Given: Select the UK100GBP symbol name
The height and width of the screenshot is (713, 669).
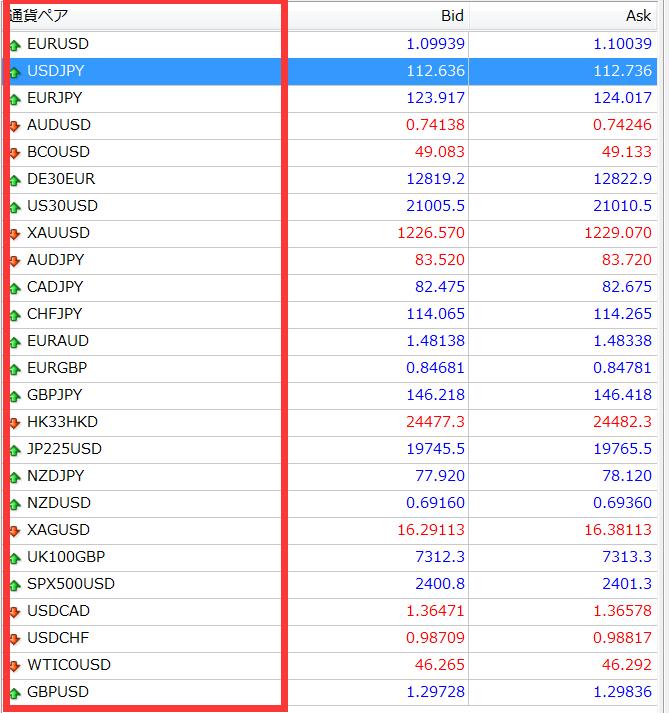Looking at the screenshot, I should (66, 557).
